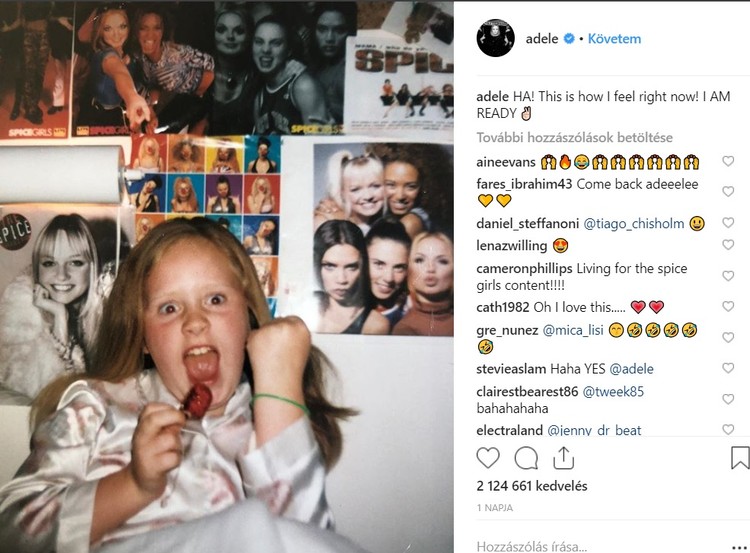The image size is (750, 553).
Task: Click the Követem following button
Action: click(614, 39)
